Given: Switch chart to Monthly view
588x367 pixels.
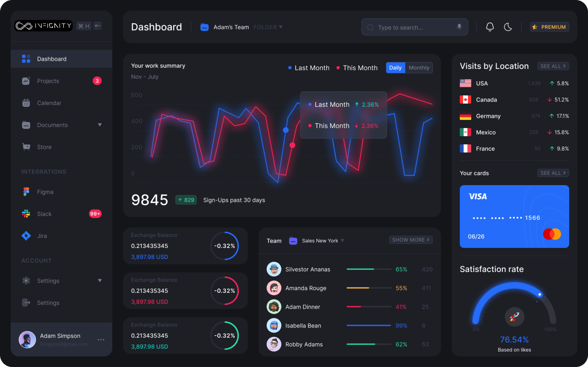Looking at the screenshot, I should coord(419,68).
